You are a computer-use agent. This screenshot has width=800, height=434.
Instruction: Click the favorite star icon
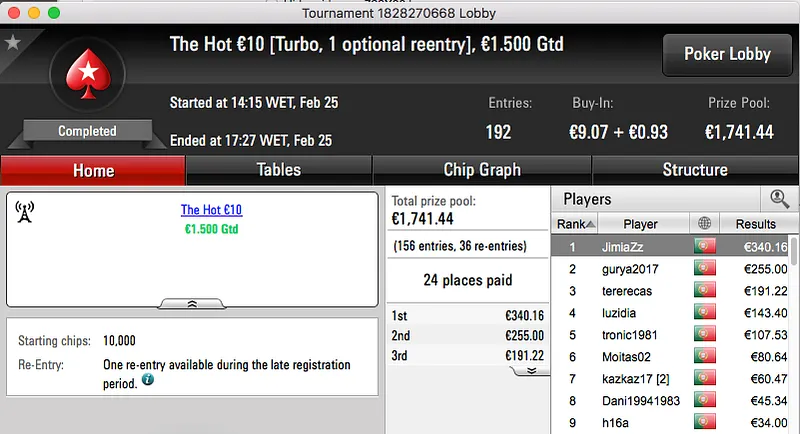point(12,42)
